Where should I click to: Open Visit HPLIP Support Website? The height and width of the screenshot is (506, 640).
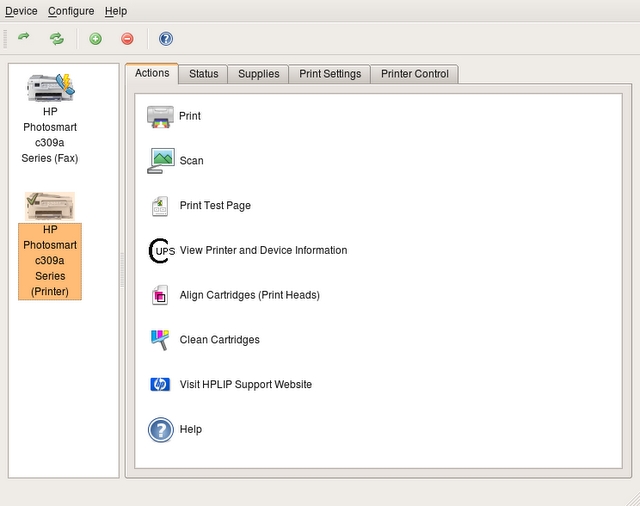(246, 384)
